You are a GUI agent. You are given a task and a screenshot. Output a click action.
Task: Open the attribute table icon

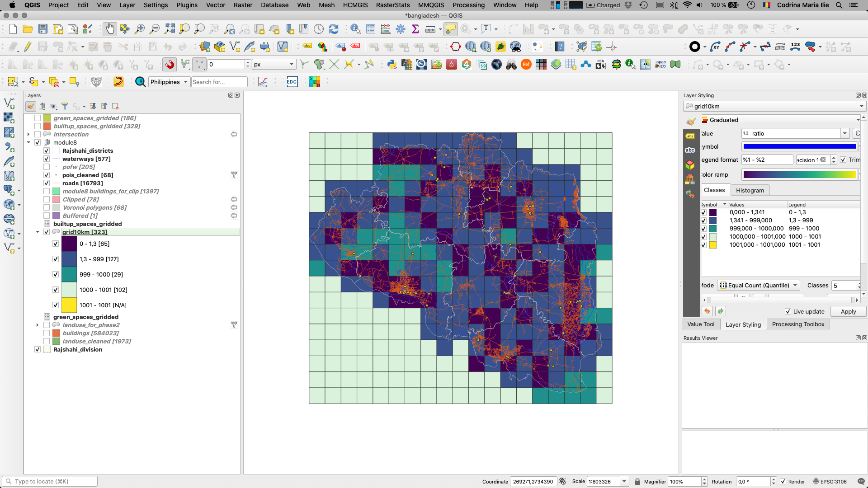click(x=371, y=29)
